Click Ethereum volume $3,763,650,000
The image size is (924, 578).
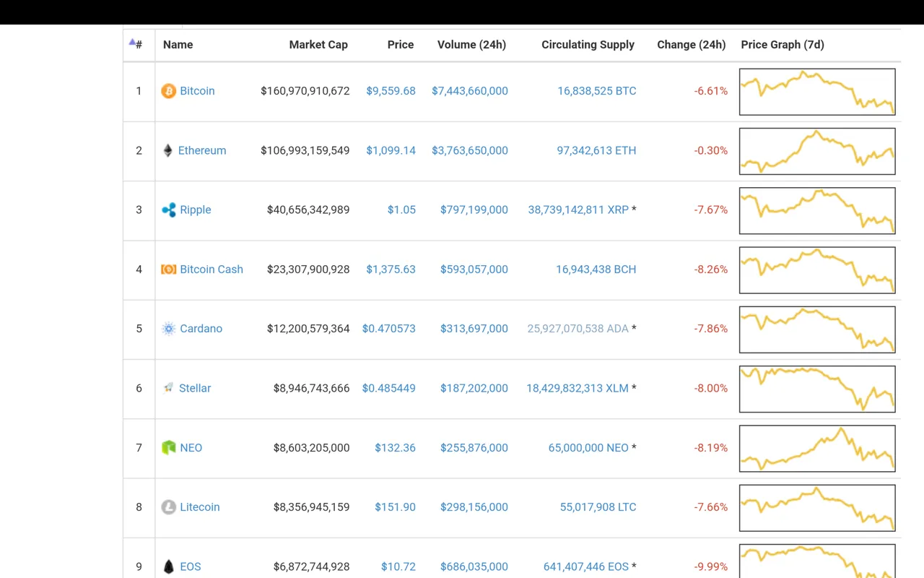point(470,150)
